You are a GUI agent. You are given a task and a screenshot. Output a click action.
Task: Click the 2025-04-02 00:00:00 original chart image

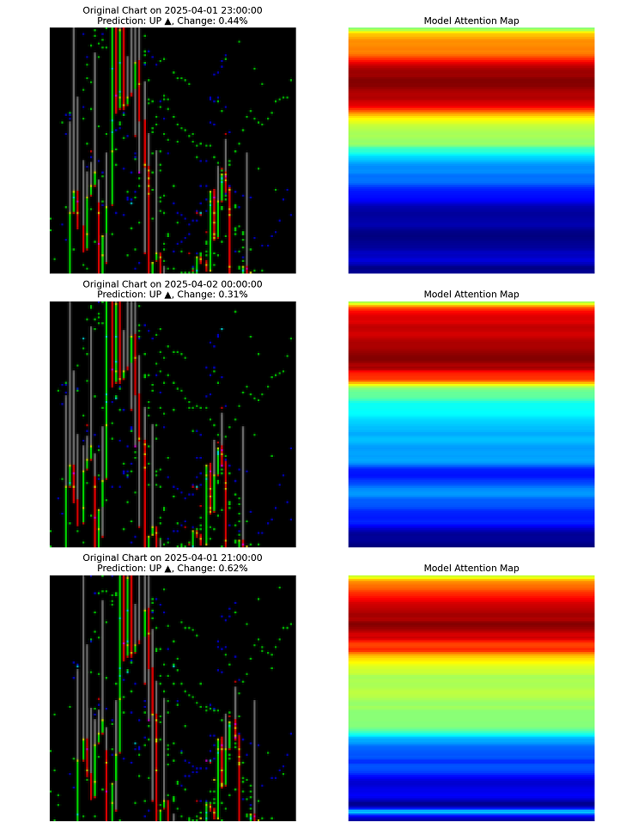click(173, 424)
